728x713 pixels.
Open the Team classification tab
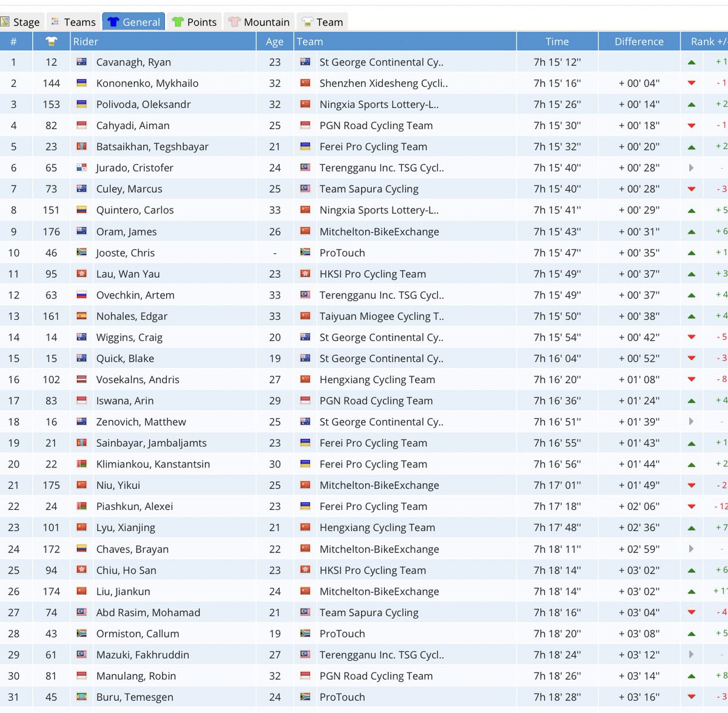pyautogui.click(x=323, y=22)
